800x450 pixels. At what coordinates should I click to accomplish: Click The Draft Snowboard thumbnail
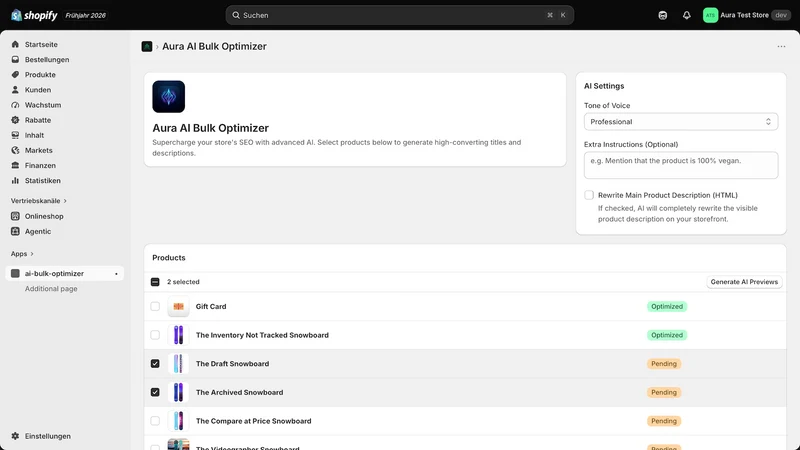(x=178, y=364)
